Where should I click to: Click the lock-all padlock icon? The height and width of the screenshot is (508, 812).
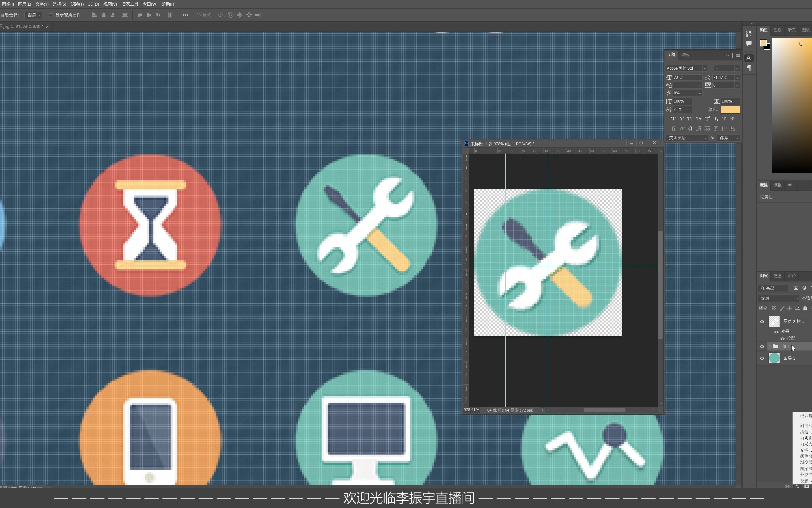[805, 308]
